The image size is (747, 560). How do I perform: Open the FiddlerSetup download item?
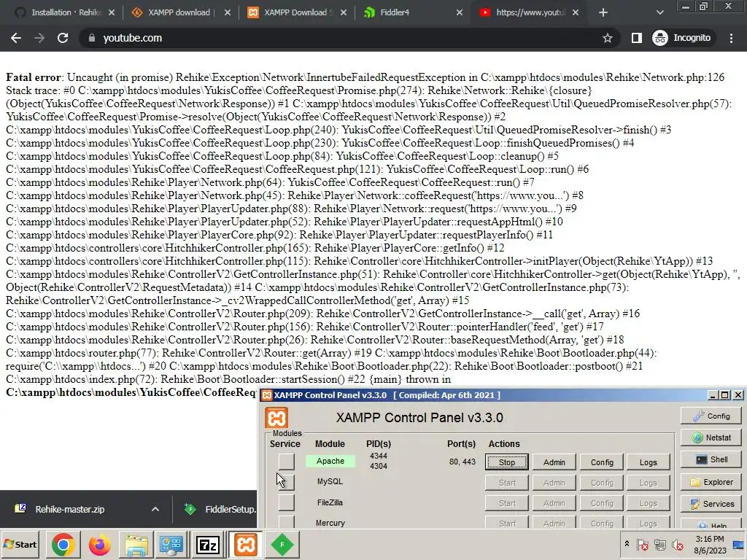pos(220,509)
